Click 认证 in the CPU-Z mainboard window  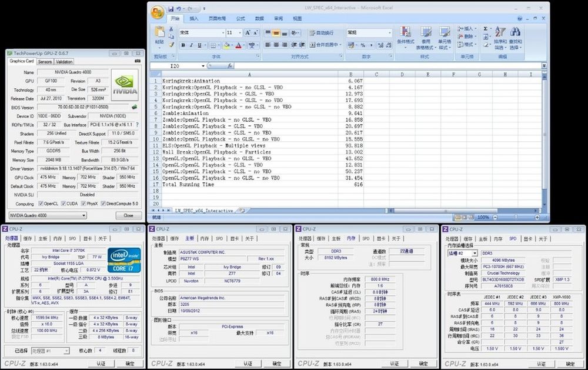coord(248,364)
